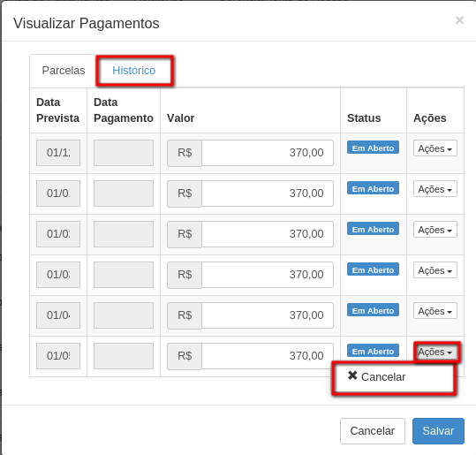
Task: Click the R$ addon in the third row
Action: [185, 234]
